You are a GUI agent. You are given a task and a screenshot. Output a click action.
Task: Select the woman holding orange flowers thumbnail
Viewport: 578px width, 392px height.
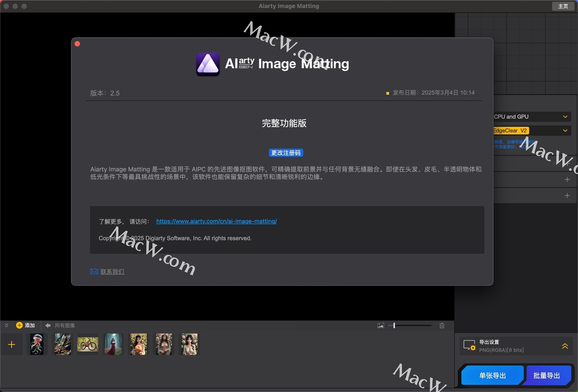pos(138,344)
